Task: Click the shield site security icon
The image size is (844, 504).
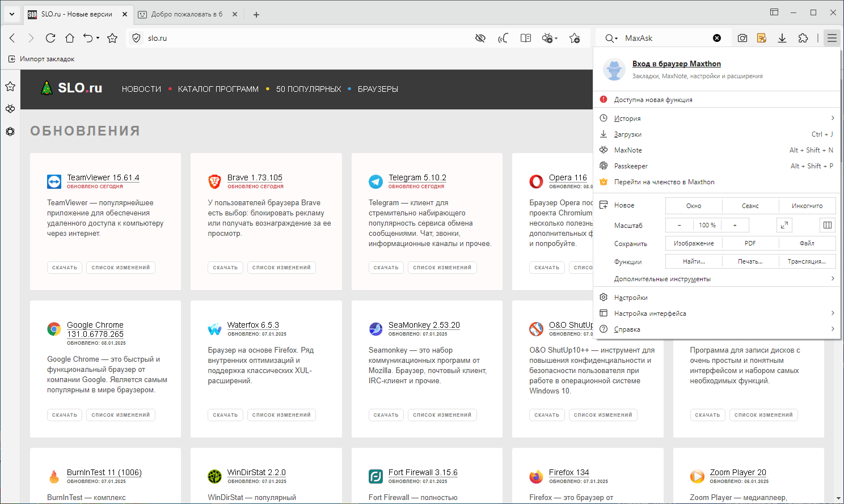Action: coord(136,38)
